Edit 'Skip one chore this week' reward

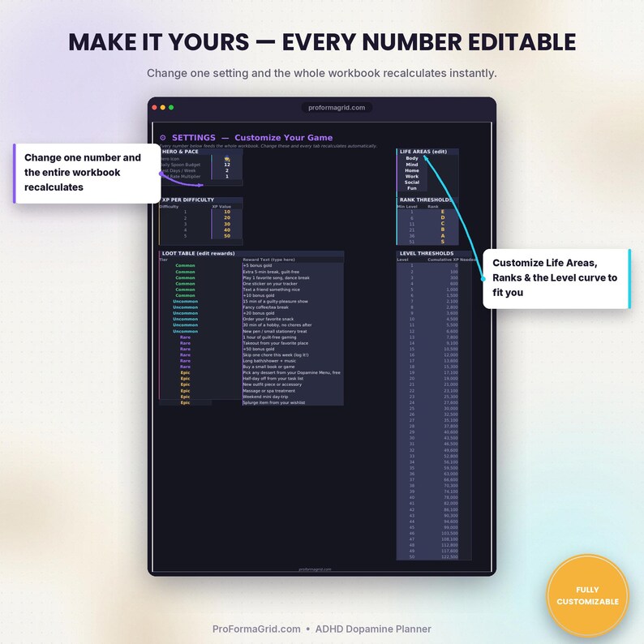pos(293,355)
